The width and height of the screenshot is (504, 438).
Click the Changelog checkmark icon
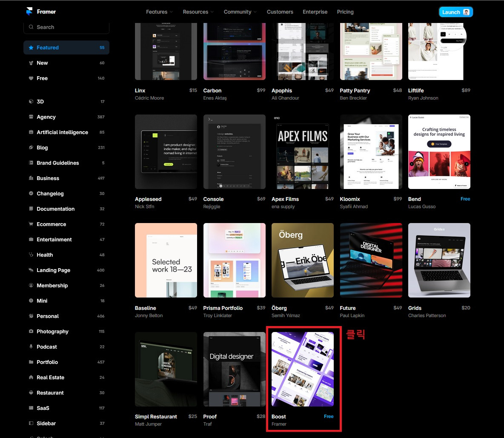[x=31, y=193]
